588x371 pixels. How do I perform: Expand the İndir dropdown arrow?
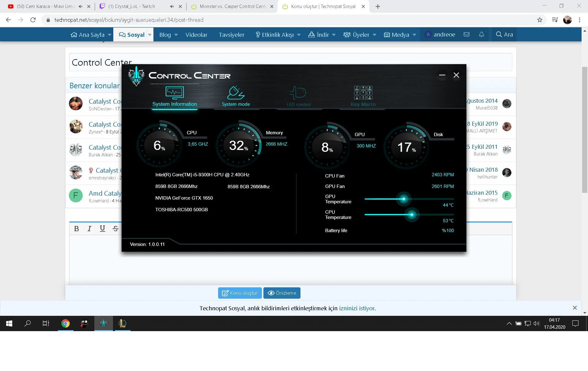click(x=334, y=35)
